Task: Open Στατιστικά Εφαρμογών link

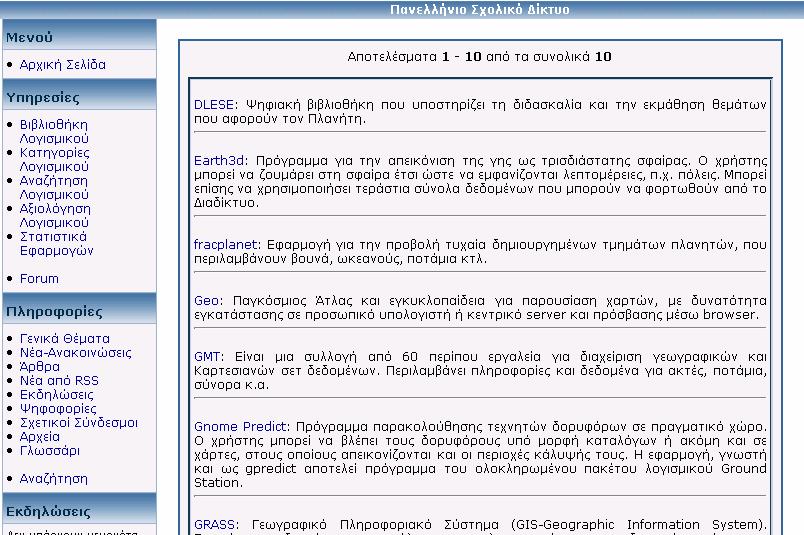Action: point(56,244)
